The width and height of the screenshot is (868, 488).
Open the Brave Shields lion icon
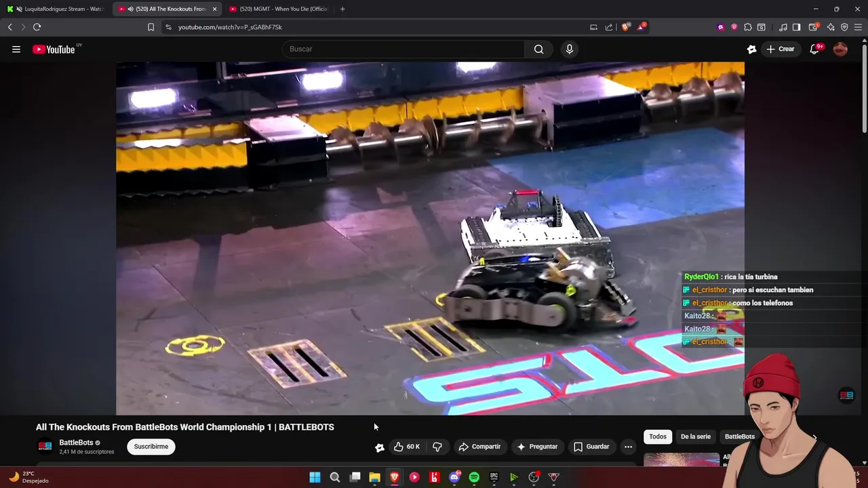tap(625, 27)
